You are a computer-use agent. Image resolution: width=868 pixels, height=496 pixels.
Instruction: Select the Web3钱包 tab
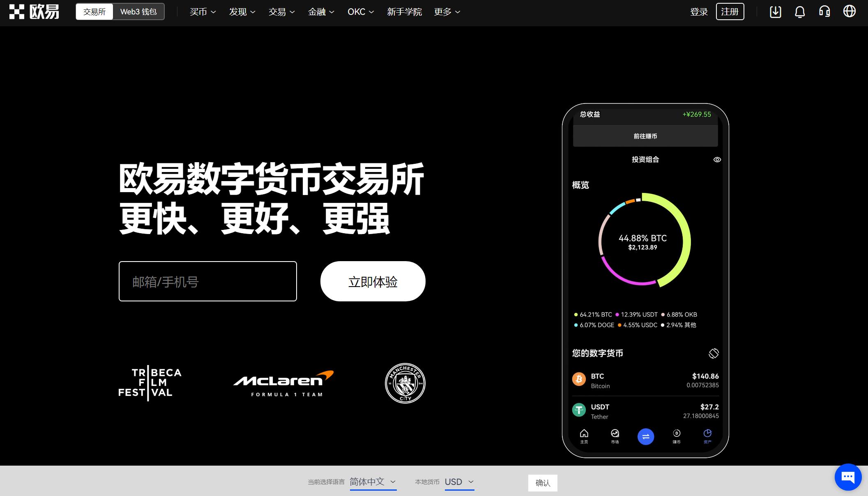[x=138, y=11]
